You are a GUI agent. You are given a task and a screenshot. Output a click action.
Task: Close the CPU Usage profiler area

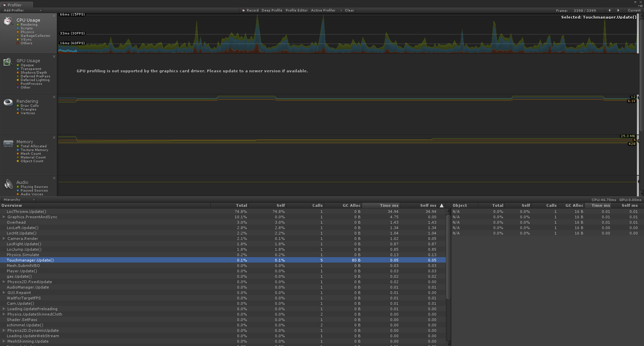coord(54,16)
